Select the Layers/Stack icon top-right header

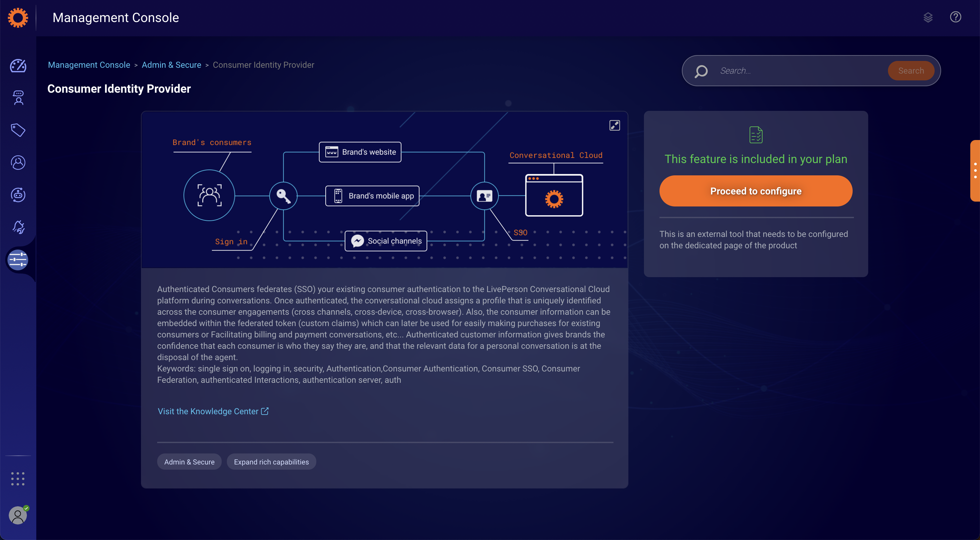click(928, 17)
